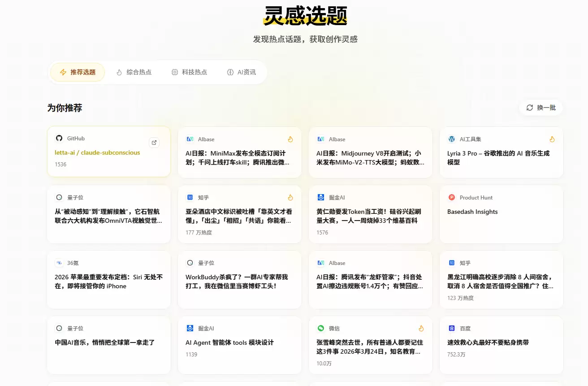This screenshot has height=386, width=588.
Task: Click the 量子位 logo on the 中国AI音乐 card
Action: (59, 328)
